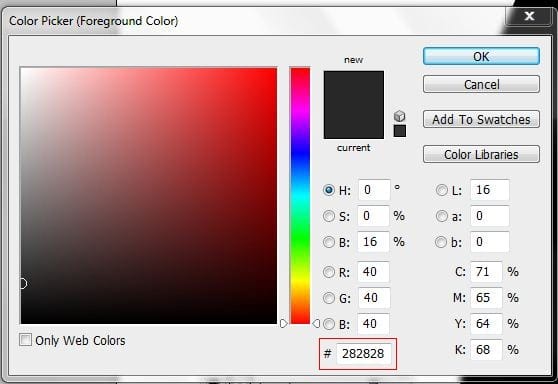Open Color Libraries
The image size is (558, 384).
481,154
